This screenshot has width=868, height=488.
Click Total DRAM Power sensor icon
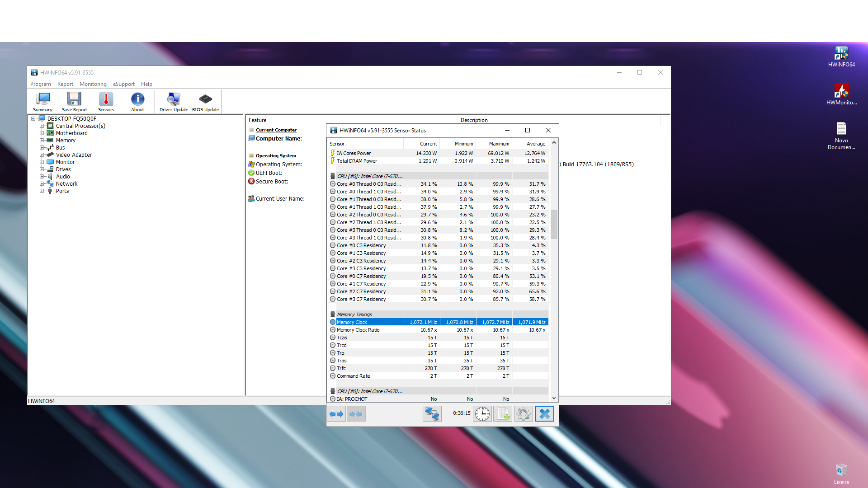point(333,161)
